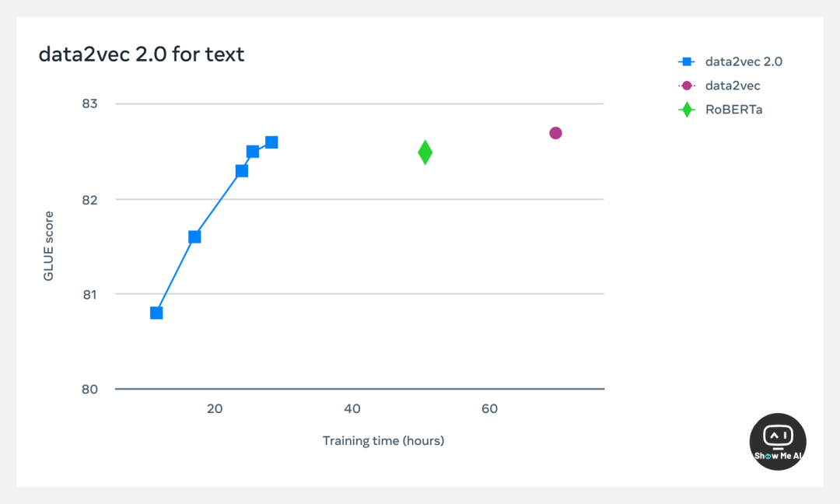Viewport: 840px width, 504px height.
Task: Click the green diamond RoBERTa legend marker
Action: pos(687,110)
